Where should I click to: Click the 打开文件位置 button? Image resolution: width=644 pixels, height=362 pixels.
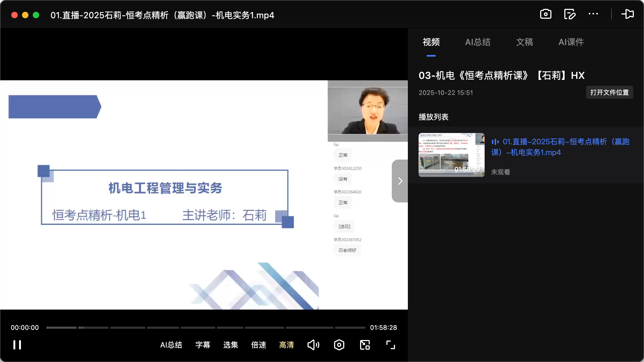609,92
